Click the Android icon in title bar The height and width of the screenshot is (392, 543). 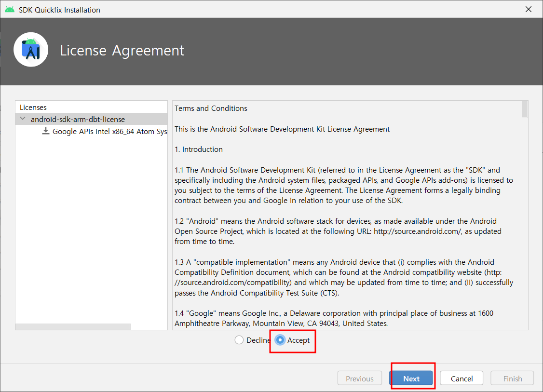click(10, 10)
